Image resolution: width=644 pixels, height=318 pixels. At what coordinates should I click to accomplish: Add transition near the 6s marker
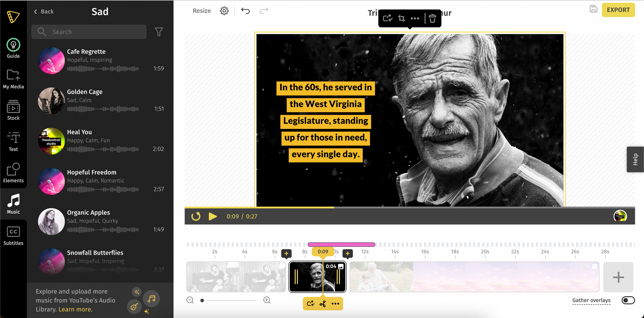click(x=286, y=254)
